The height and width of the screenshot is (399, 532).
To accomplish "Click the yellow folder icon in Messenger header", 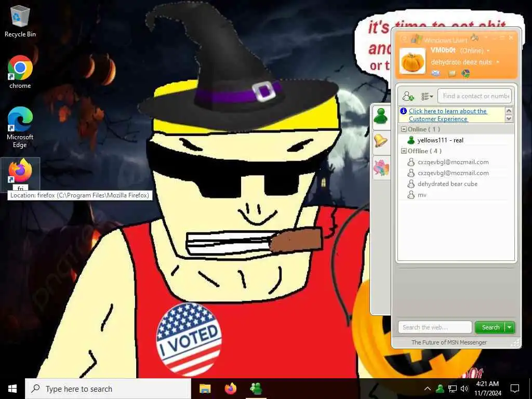I will pyautogui.click(x=451, y=73).
